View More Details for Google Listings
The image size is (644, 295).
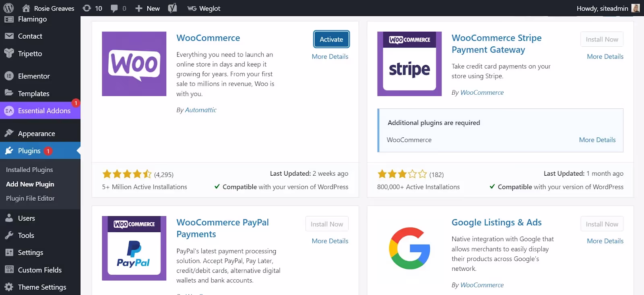tap(605, 241)
